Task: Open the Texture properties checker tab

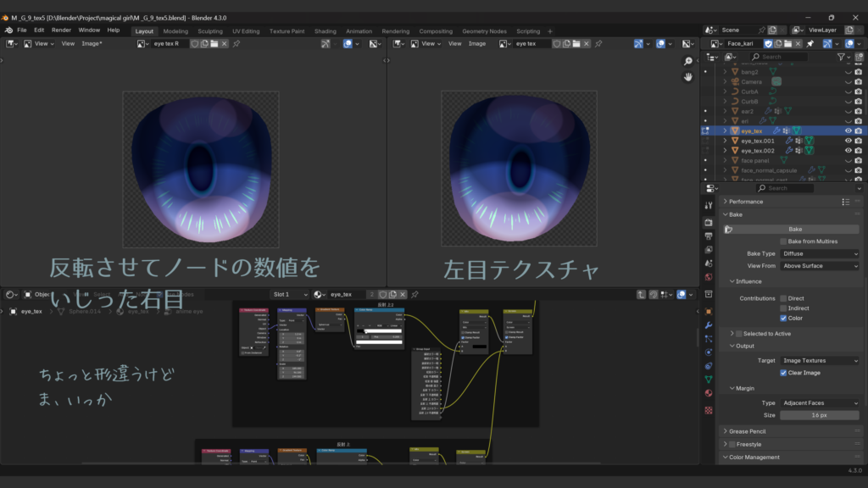Action: point(709,410)
